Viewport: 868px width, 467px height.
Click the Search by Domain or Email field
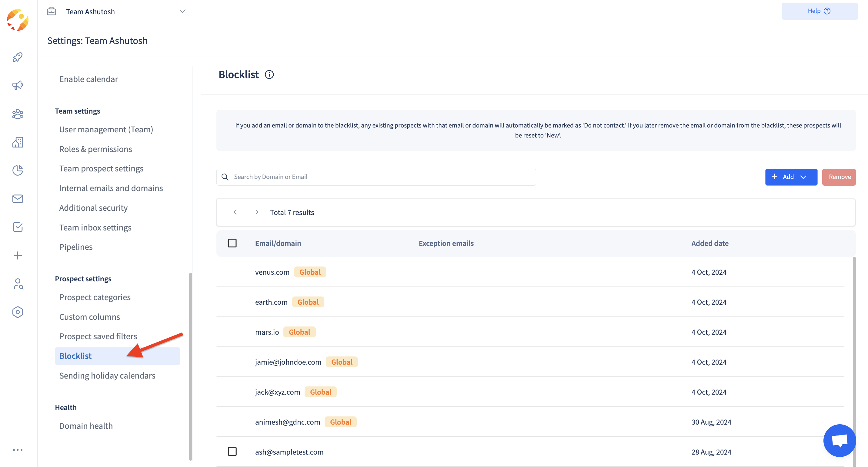coord(381,177)
